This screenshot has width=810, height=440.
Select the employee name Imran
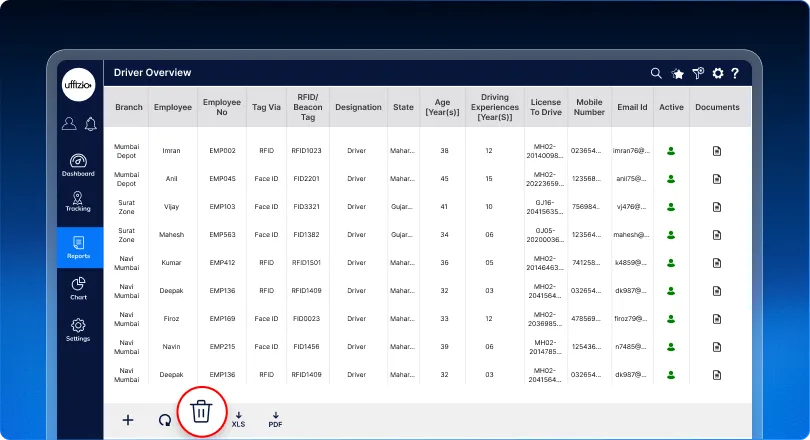172,151
